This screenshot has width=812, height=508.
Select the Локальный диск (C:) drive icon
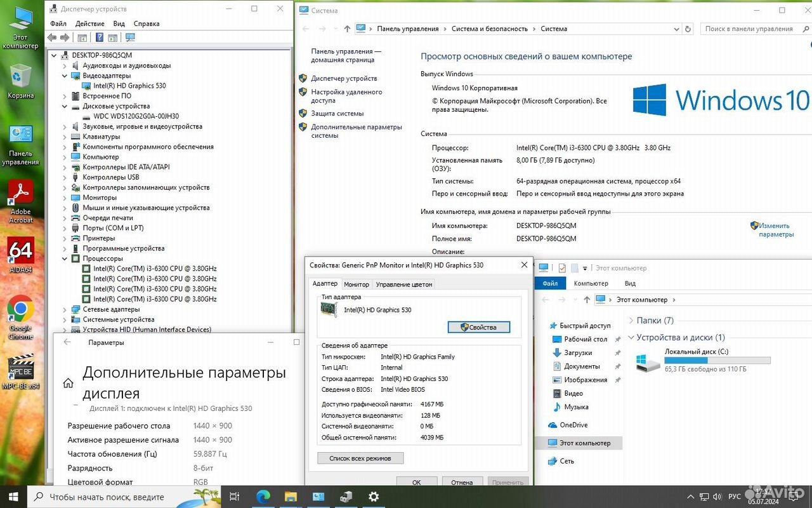coord(648,363)
